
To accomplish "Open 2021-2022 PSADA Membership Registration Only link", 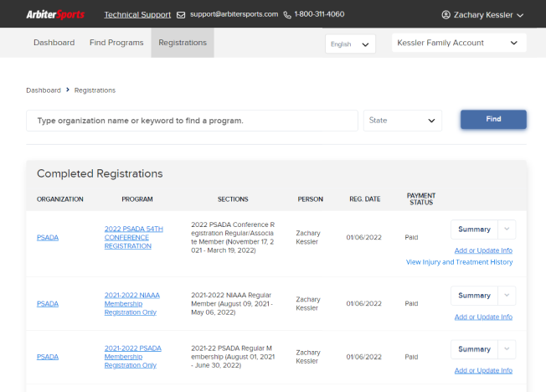I will click(x=132, y=357).
